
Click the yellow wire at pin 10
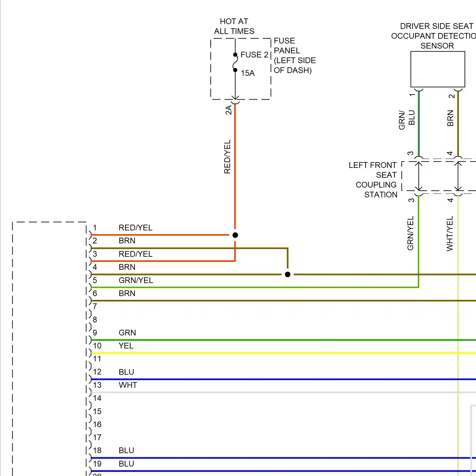pyautogui.click(x=283, y=353)
